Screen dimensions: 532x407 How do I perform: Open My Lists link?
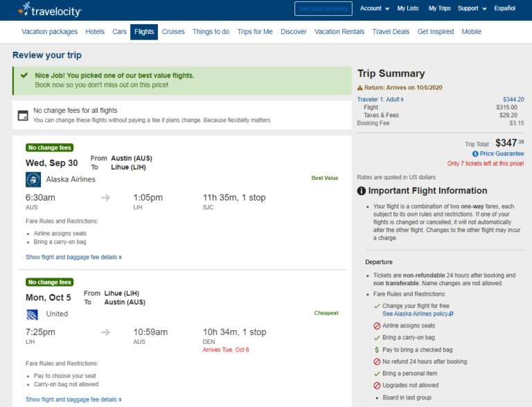(408, 8)
